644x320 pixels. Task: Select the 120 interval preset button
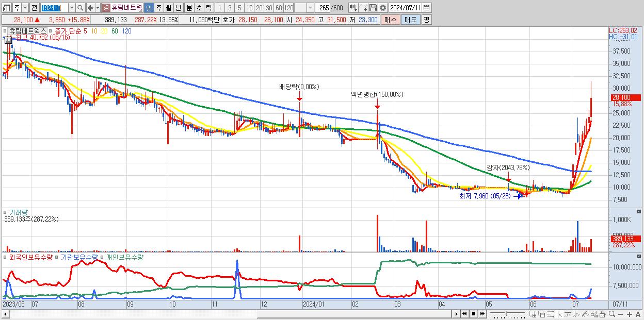click(288, 8)
